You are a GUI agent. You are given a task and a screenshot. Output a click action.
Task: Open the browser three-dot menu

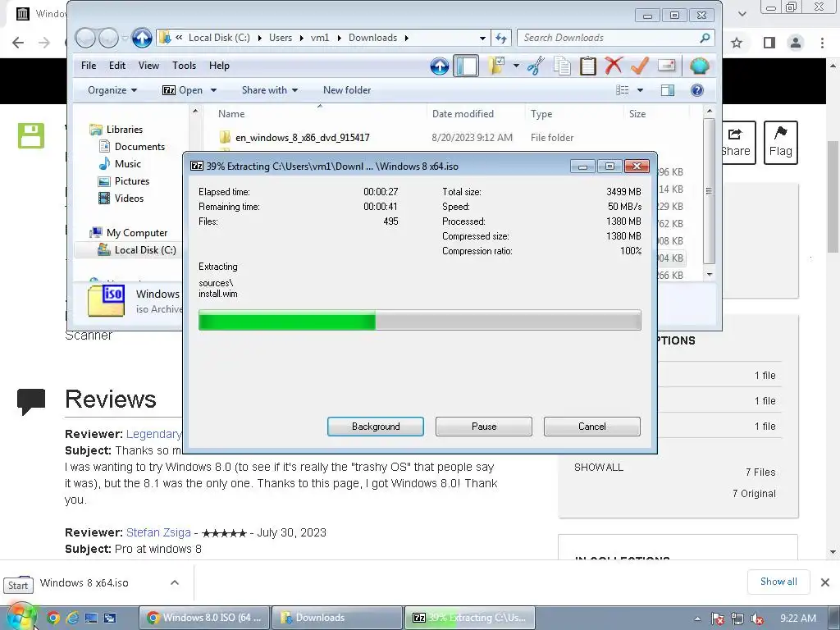coord(822,43)
